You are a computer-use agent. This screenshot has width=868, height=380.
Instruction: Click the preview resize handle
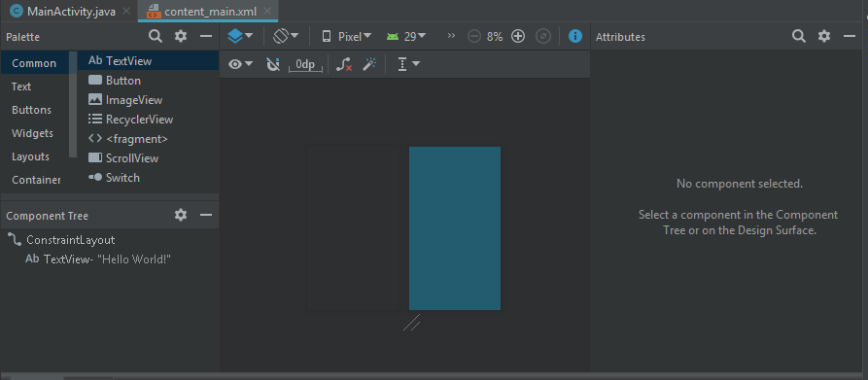[x=411, y=323]
